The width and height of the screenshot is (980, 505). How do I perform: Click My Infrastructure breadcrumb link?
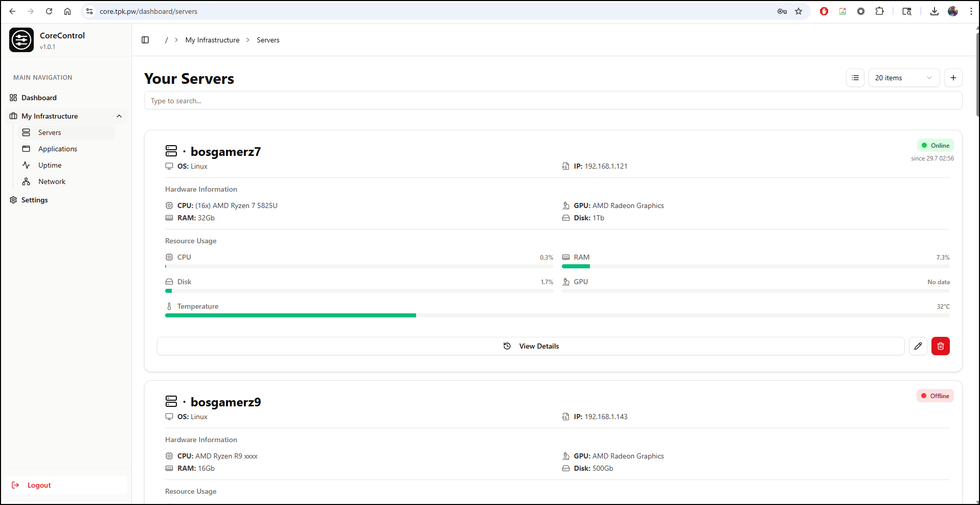[212, 40]
